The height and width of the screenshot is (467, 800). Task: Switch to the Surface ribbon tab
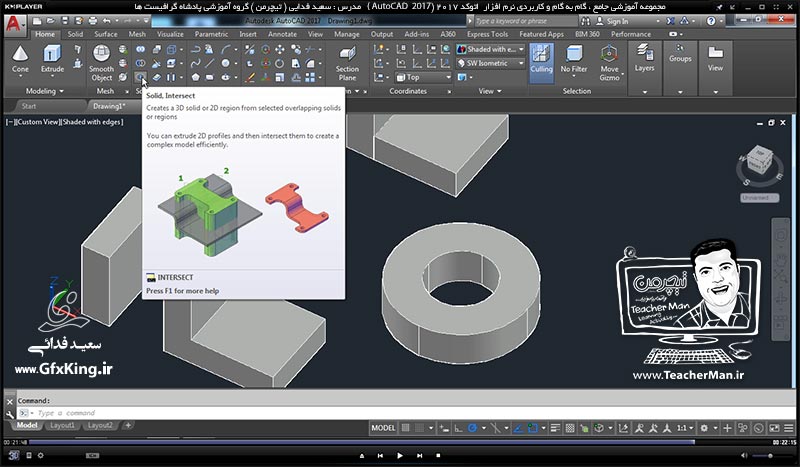[106, 34]
